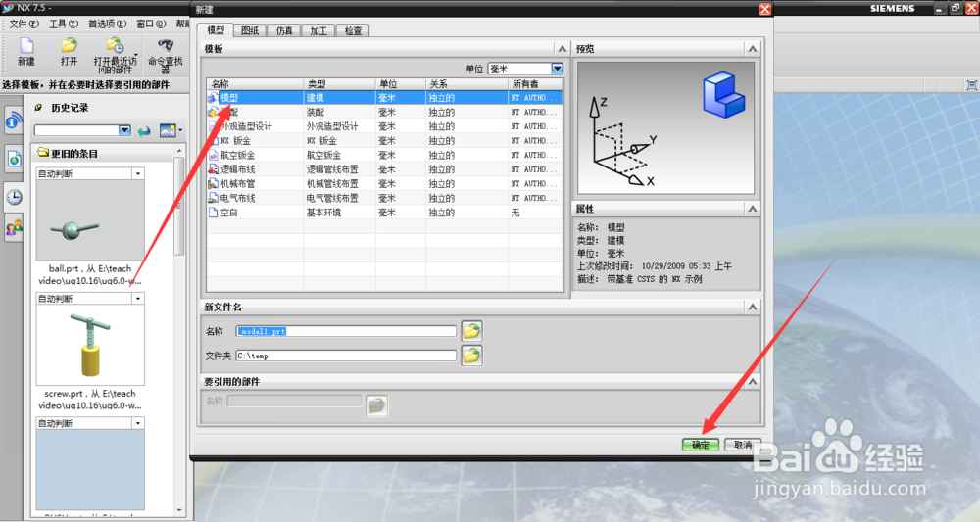Open the 自动判断 dropdown above ball.prt
This screenshot has height=522, width=980.
pyautogui.click(x=138, y=173)
